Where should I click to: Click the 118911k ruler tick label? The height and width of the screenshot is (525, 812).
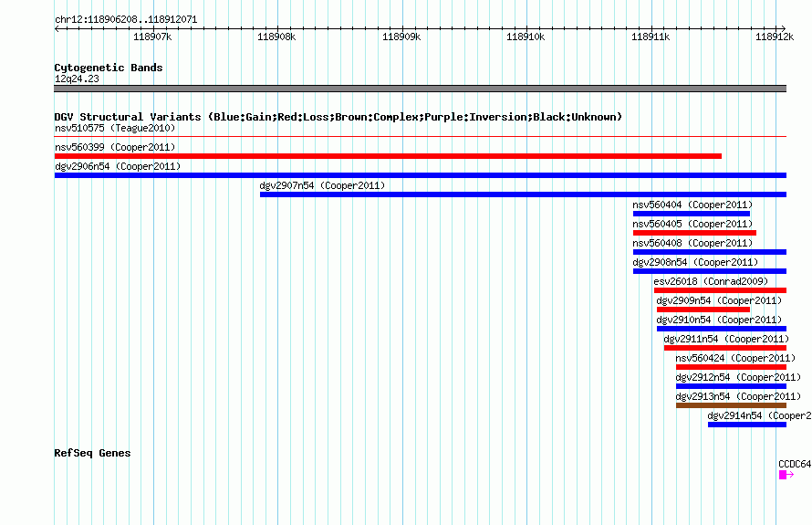point(651,37)
